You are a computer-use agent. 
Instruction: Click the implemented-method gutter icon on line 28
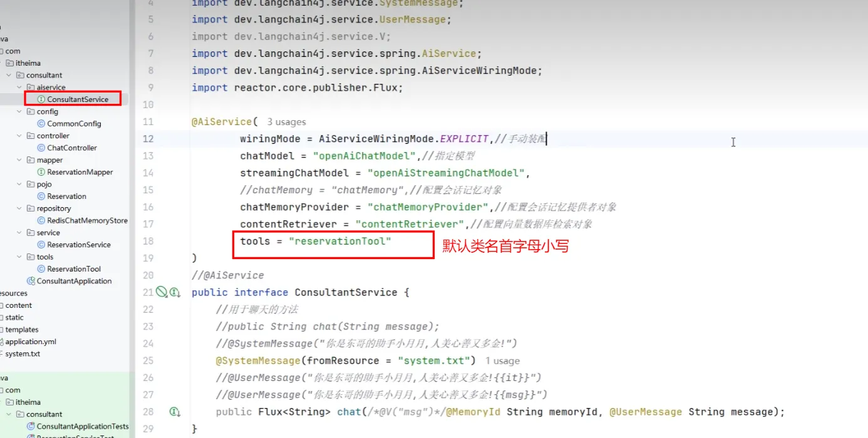click(x=175, y=412)
